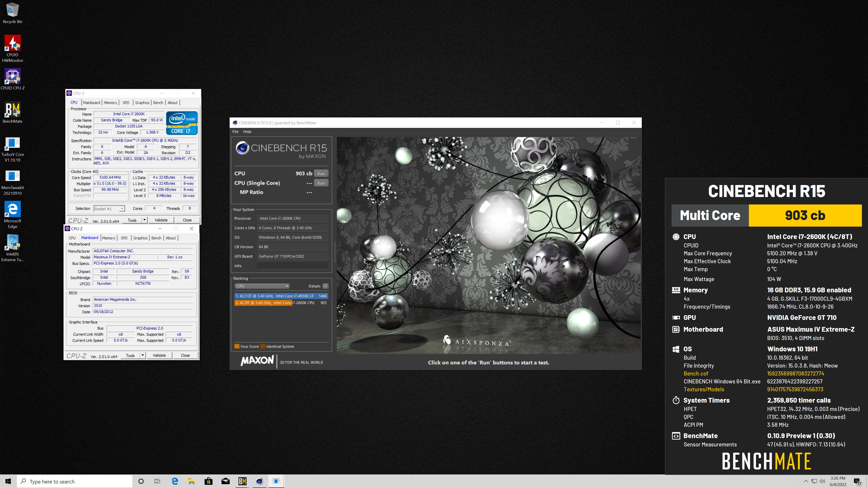Open the Socket #1 selection dropdown

109,209
